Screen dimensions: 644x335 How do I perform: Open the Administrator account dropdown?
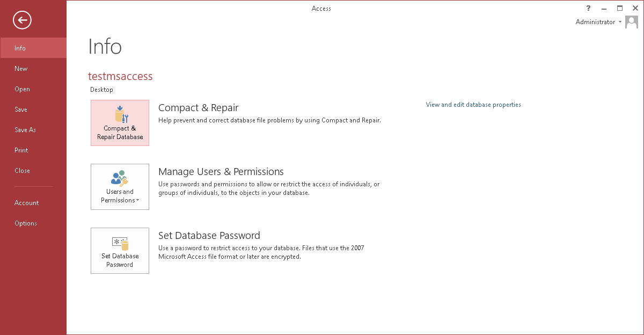[x=620, y=22]
